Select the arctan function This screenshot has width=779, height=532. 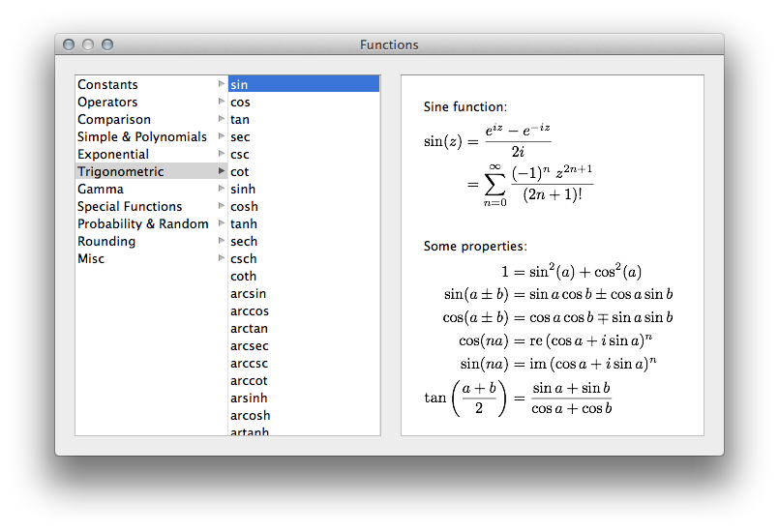tap(249, 329)
